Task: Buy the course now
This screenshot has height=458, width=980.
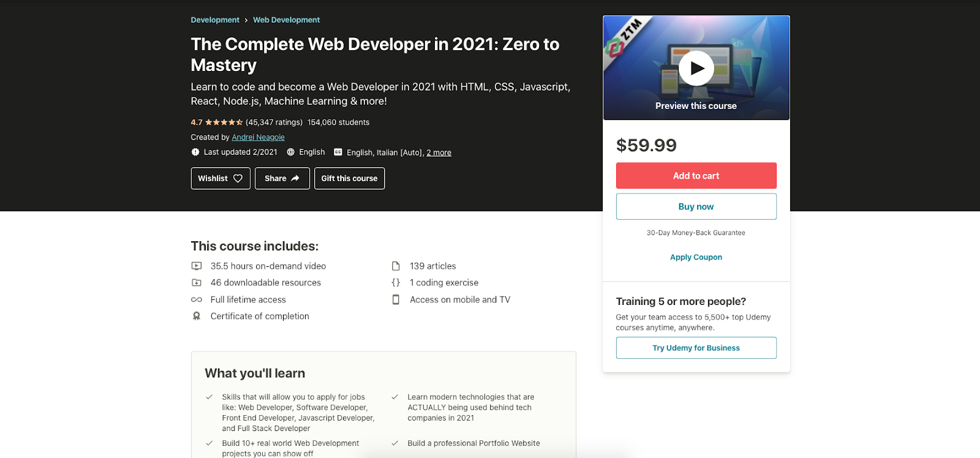Action: 696,206
